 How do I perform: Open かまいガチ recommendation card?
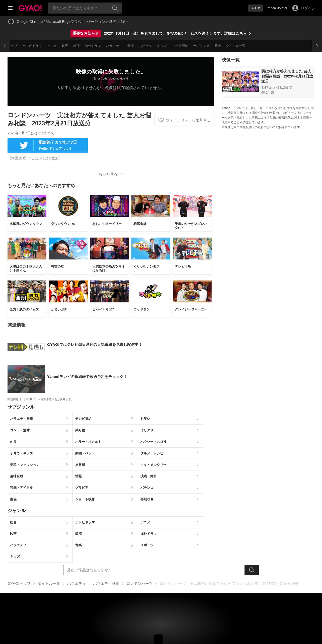[68, 297]
